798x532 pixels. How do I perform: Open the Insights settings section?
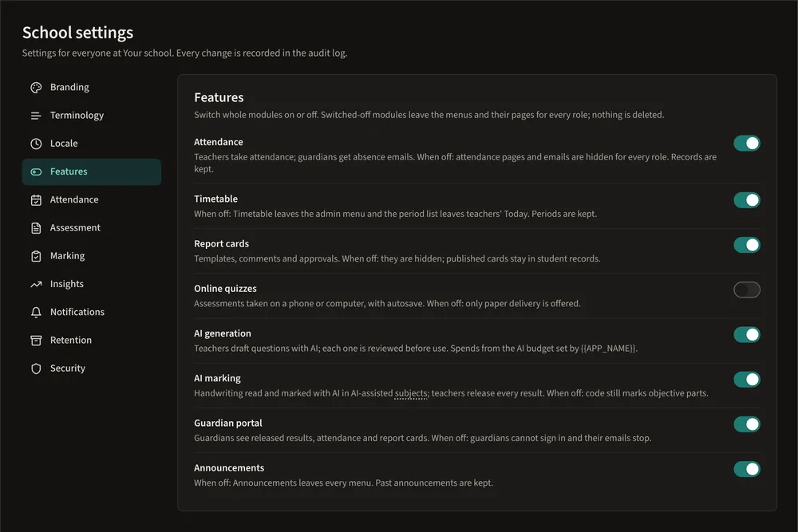click(92, 284)
